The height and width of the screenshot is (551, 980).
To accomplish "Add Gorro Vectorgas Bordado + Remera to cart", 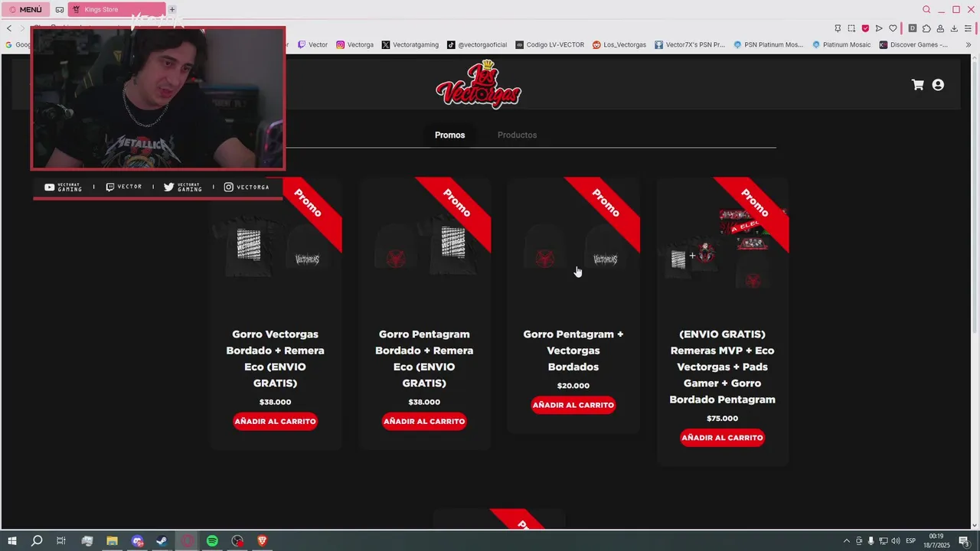I will [275, 421].
